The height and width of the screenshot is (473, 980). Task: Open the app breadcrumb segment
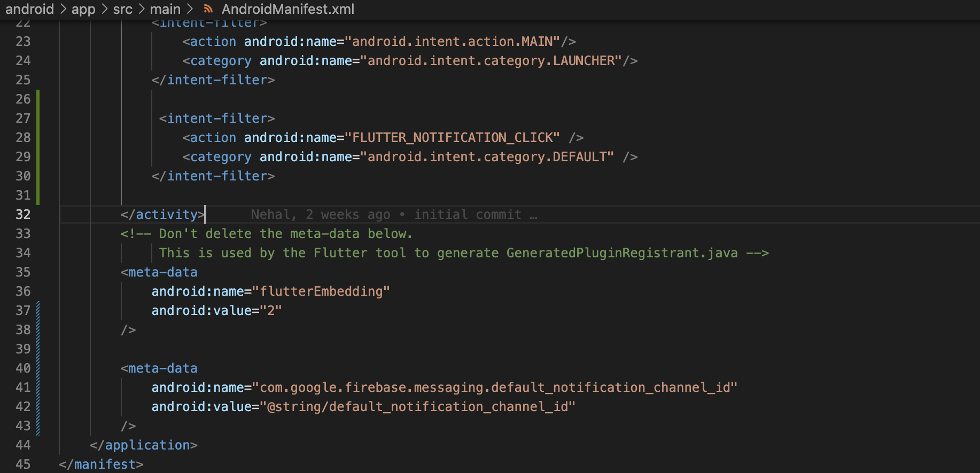[x=83, y=9]
